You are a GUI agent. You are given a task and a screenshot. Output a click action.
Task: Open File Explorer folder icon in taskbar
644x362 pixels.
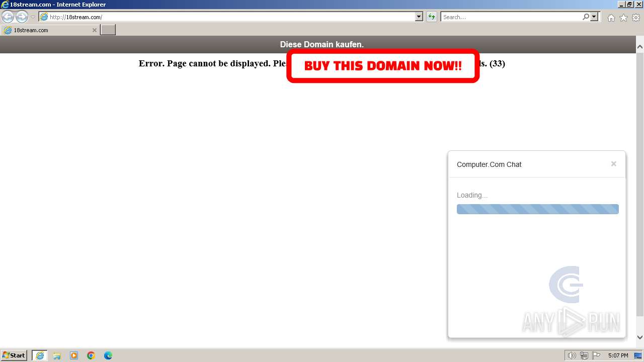(x=57, y=355)
